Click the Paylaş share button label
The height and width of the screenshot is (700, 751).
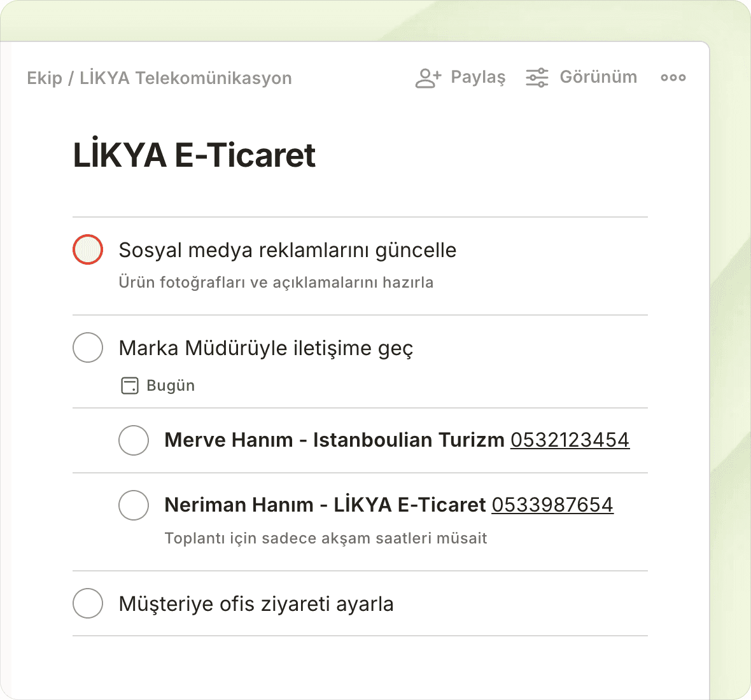click(478, 78)
